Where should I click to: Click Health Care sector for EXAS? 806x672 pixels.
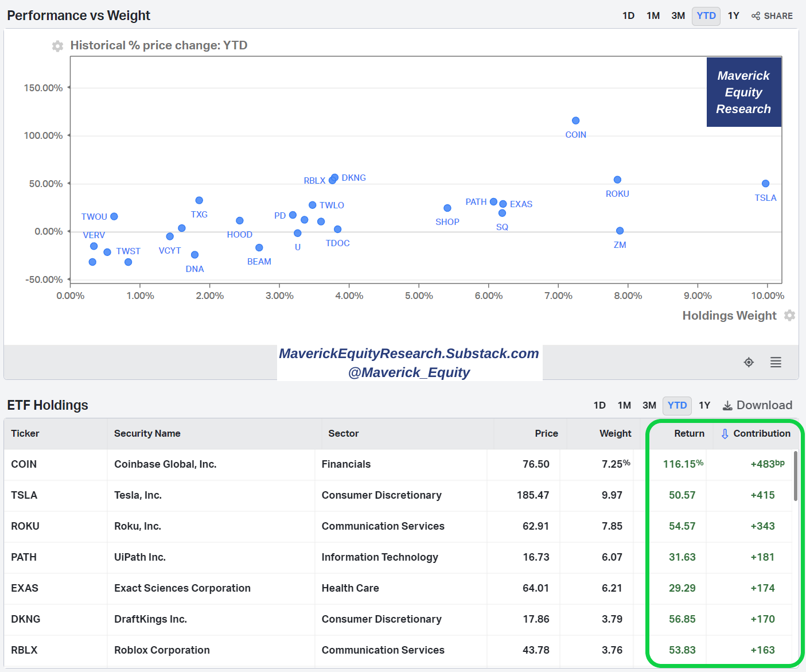(x=351, y=588)
